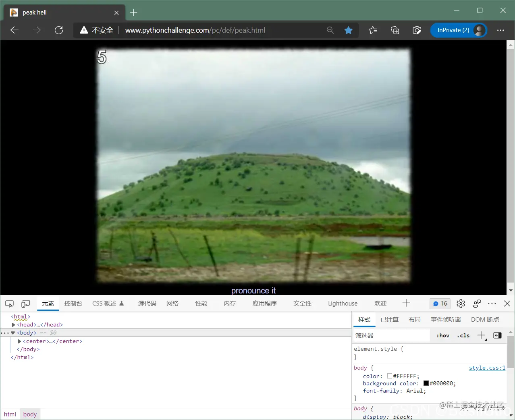This screenshot has width=515, height=420.
Task: Expand the center element node
Action: [x=19, y=341]
